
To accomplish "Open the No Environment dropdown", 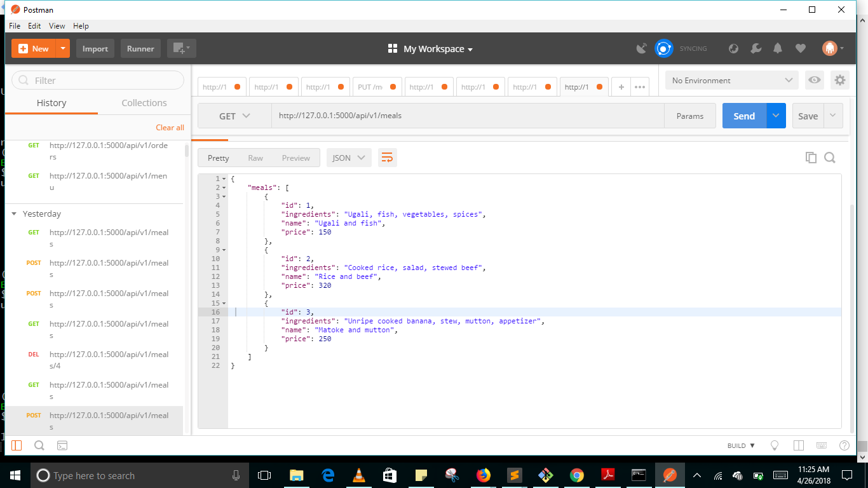I will coord(731,80).
